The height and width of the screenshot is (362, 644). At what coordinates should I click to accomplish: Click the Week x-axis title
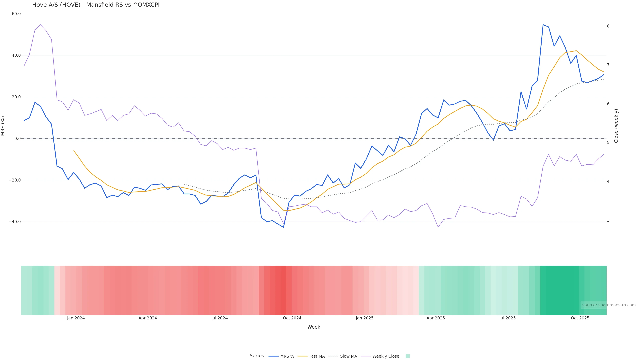(x=314, y=327)
